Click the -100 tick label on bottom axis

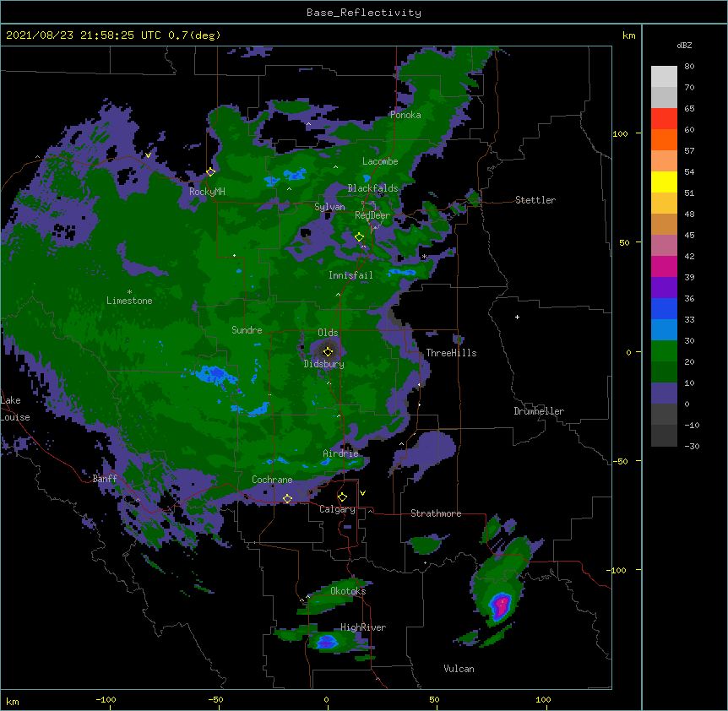coord(106,699)
